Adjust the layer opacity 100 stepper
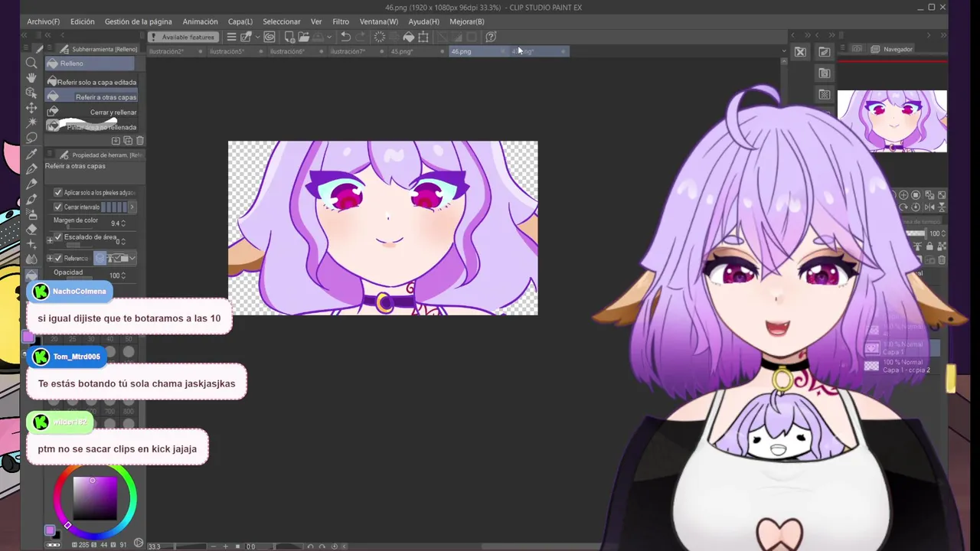 click(945, 233)
